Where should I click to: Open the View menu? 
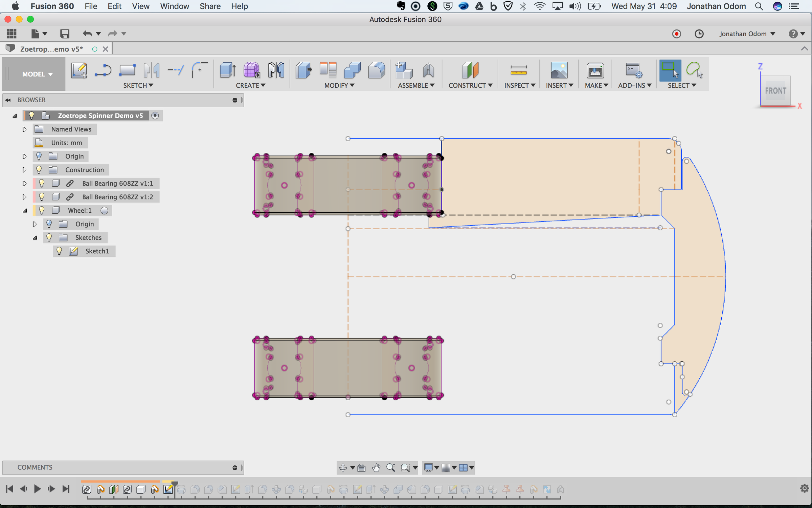click(x=140, y=6)
